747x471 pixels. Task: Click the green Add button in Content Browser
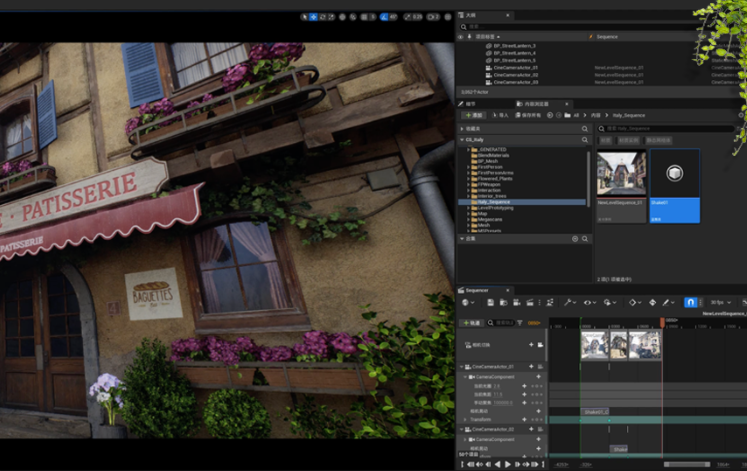click(x=474, y=115)
